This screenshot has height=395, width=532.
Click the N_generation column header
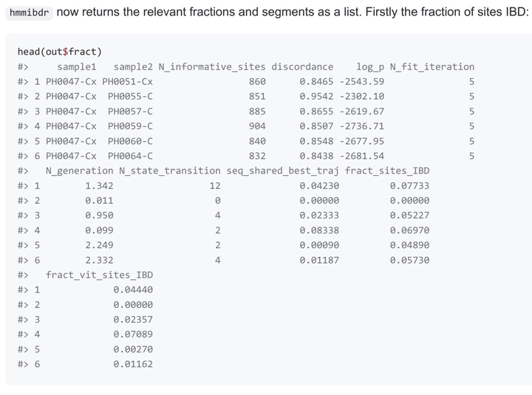[x=79, y=171]
